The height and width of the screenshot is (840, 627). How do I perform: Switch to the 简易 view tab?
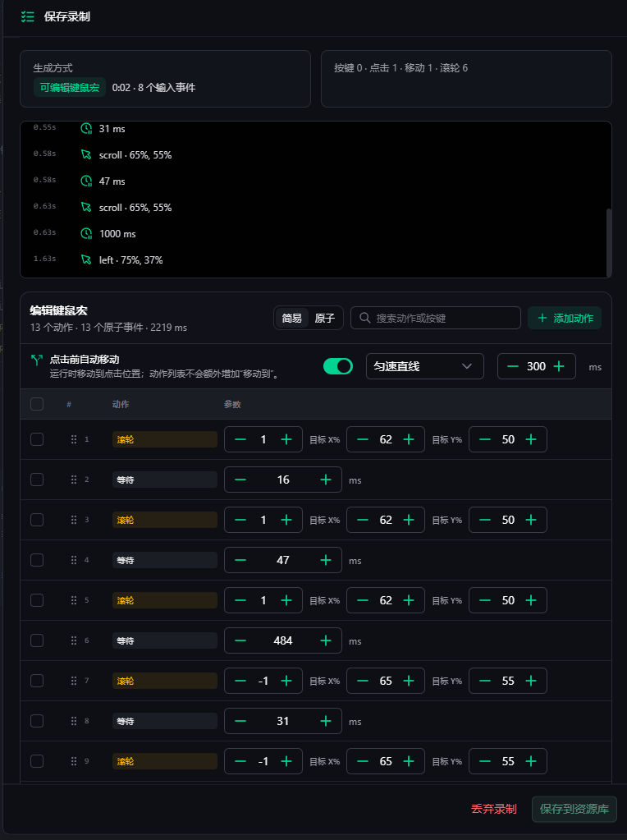[292, 319]
